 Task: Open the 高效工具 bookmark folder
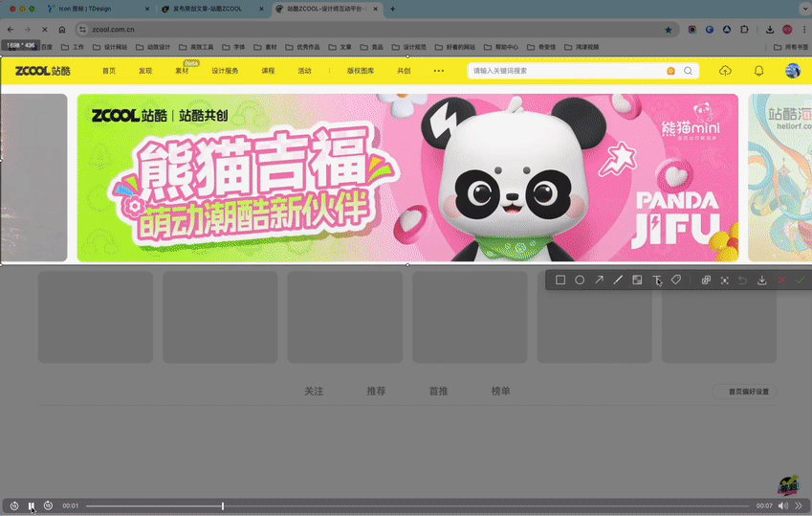(196, 47)
